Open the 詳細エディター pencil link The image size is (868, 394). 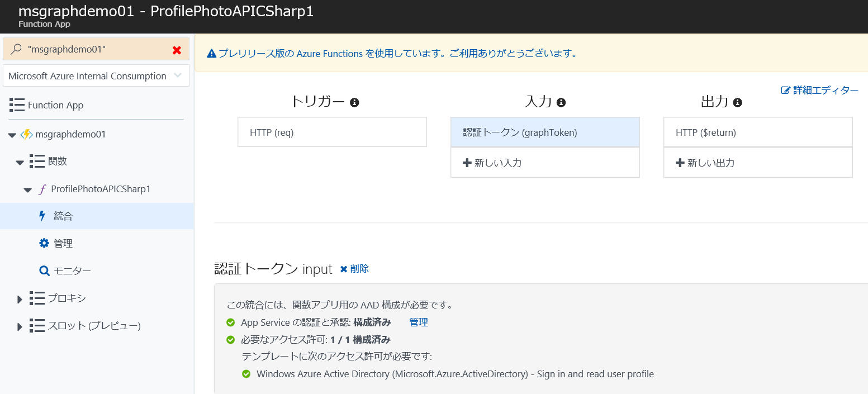[819, 89]
